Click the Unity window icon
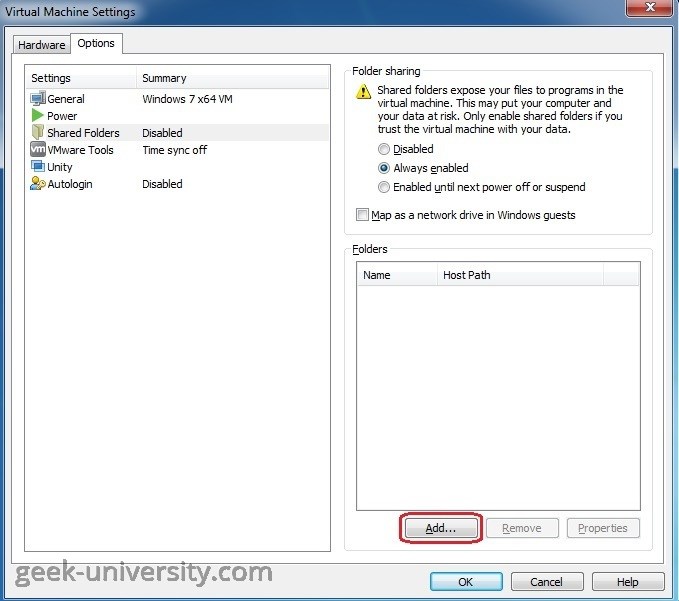This screenshot has height=601, width=679. point(38,166)
